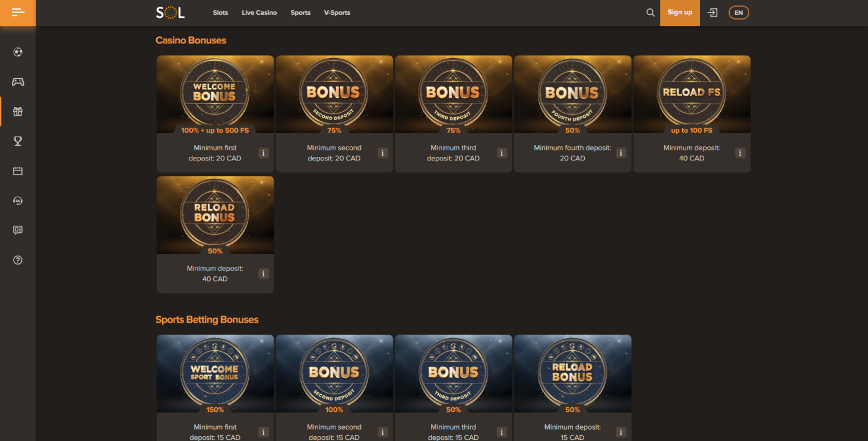Open the casino Fourth Deposit bonus card image
The width and height of the screenshot is (868, 441).
point(572,94)
